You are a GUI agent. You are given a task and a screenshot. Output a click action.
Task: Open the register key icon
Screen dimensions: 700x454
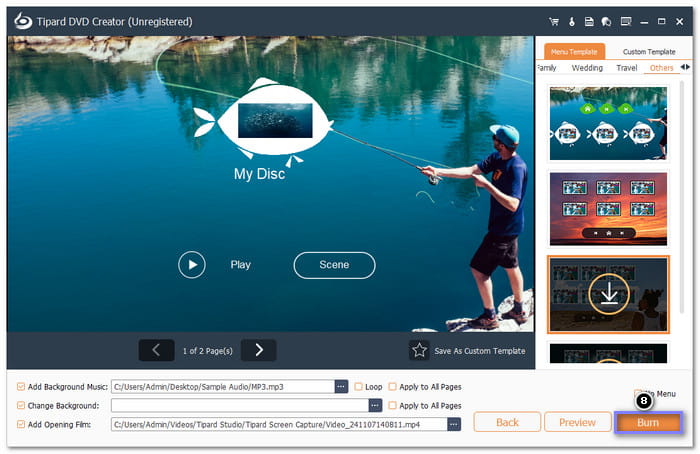click(572, 21)
